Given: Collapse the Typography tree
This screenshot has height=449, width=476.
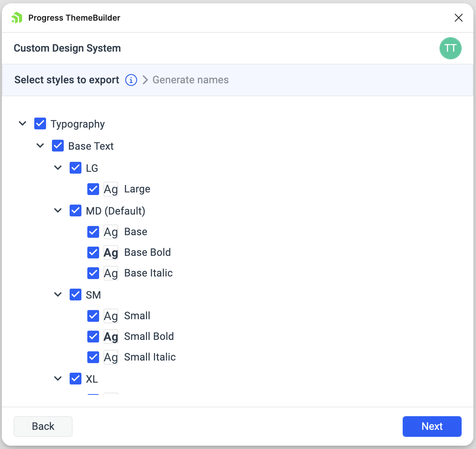Looking at the screenshot, I should point(22,123).
